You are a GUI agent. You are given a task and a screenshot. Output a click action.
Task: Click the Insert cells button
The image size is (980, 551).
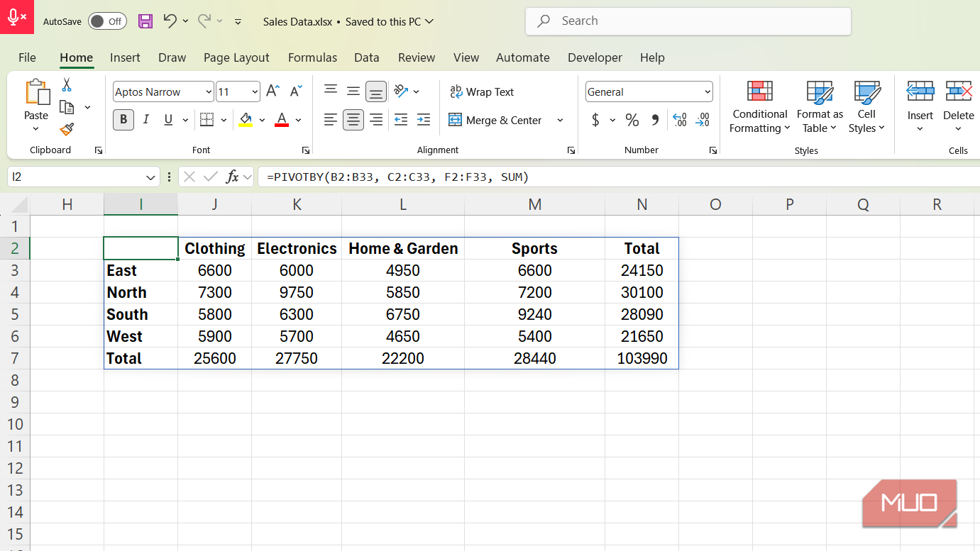(920, 106)
